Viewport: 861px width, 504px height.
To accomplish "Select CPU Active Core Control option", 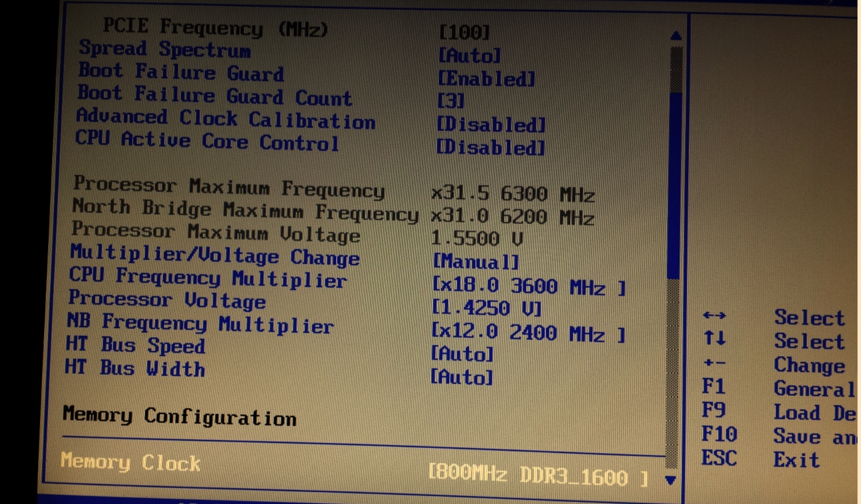I will [207, 141].
